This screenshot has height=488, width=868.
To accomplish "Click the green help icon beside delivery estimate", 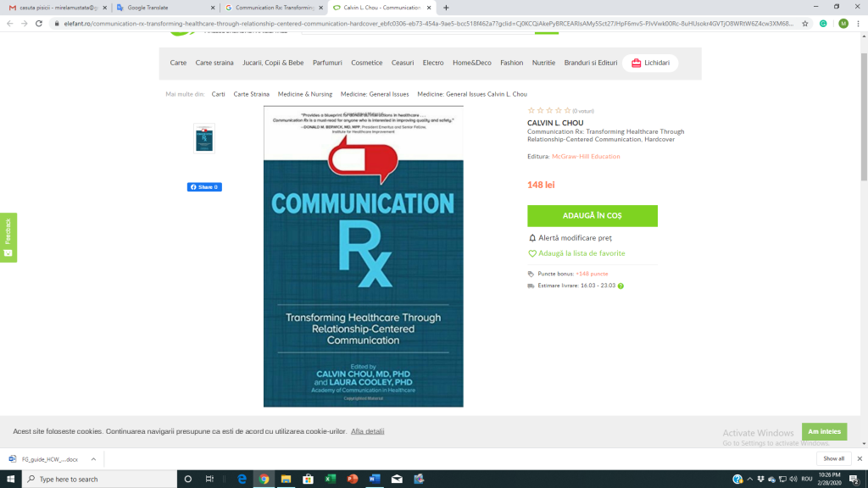I will [x=620, y=286].
